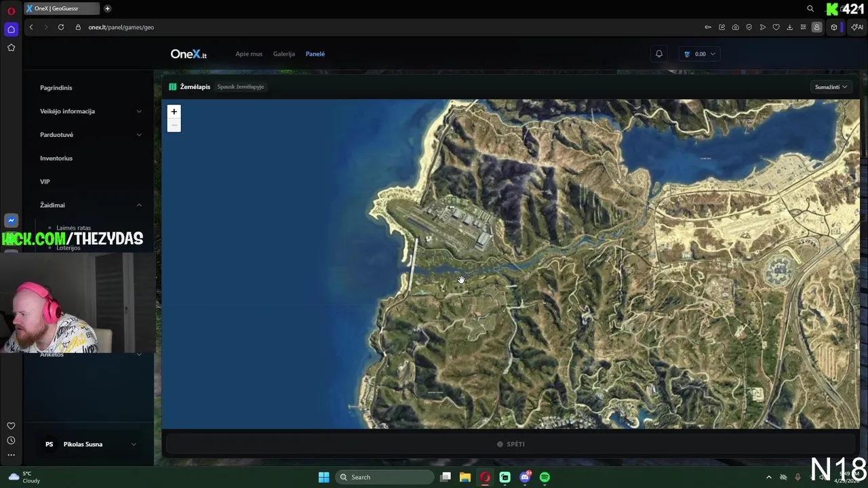Screen dimensions: 868x488
Task: Collapse the Žaidimai section
Action: coord(91,205)
